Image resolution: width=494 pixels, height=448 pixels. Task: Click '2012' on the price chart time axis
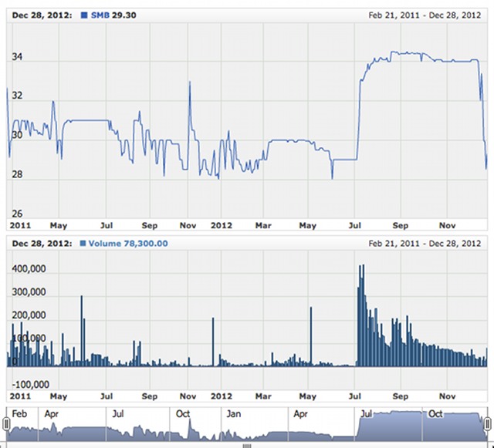(222, 225)
